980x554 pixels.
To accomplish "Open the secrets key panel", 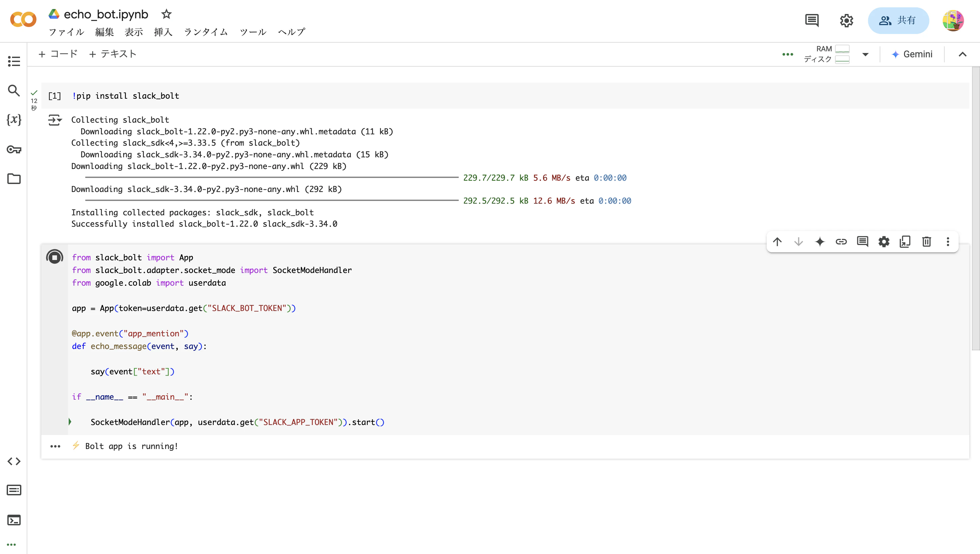I will pyautogui.click(x=14, y=149).
